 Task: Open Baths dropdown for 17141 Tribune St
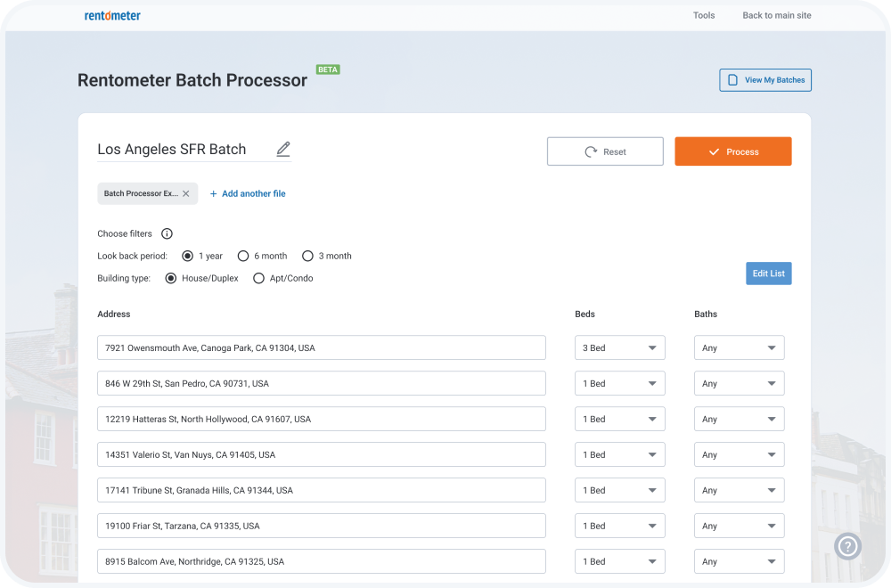tap(740, 490)
